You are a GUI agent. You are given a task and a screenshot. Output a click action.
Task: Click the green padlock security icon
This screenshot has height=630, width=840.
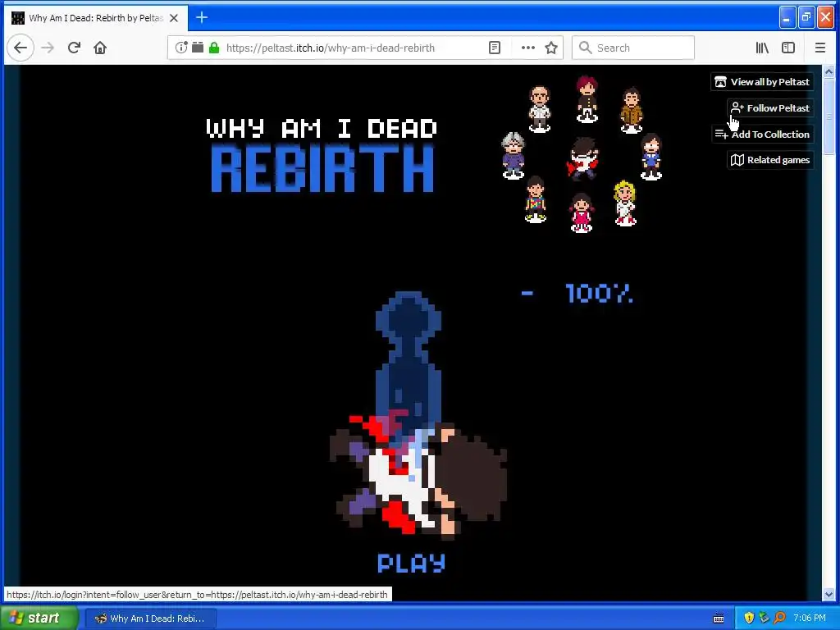(x=214, y=48)
